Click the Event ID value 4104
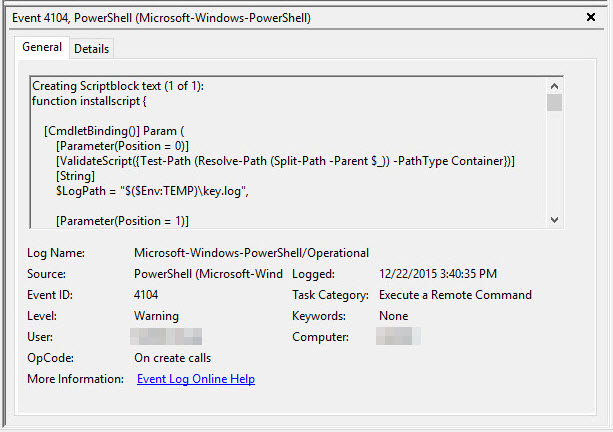Image resolution: width=613 pixels, height=432 pixels. (x=146, y=295)
